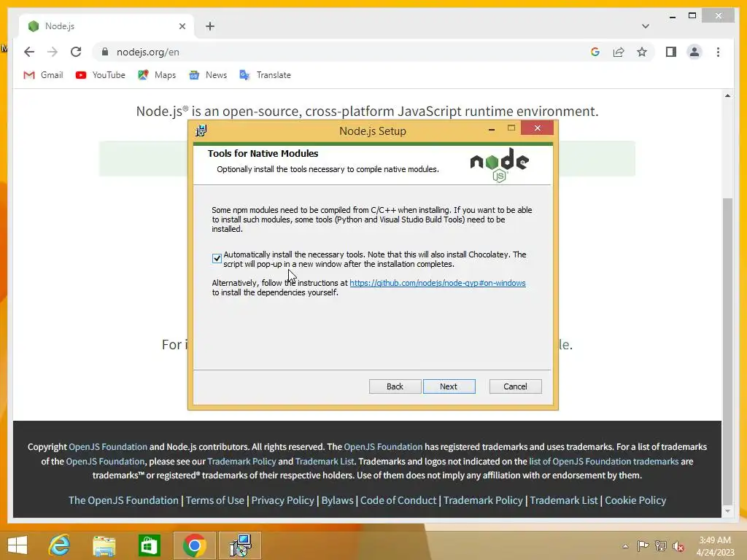Click the Google icon in address bar

[x=595, y=52]
